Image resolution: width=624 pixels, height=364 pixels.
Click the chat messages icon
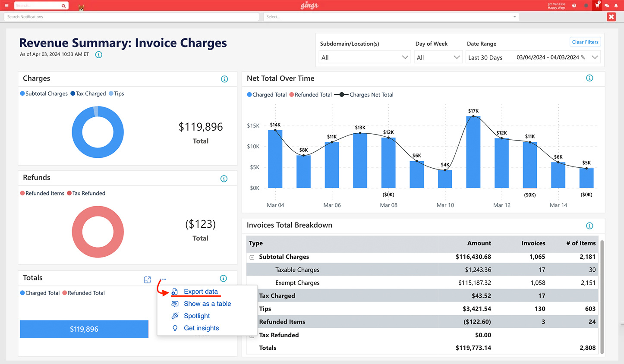coord(607,6)
